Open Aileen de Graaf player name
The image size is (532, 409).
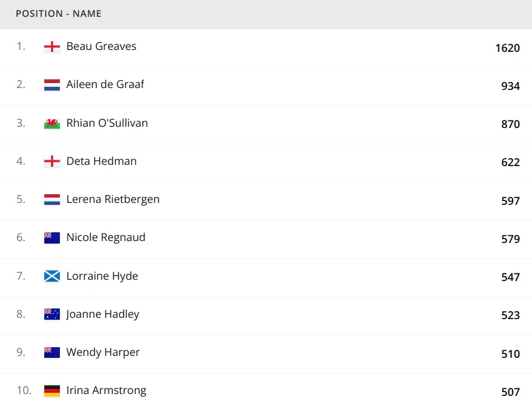[105, 84]
